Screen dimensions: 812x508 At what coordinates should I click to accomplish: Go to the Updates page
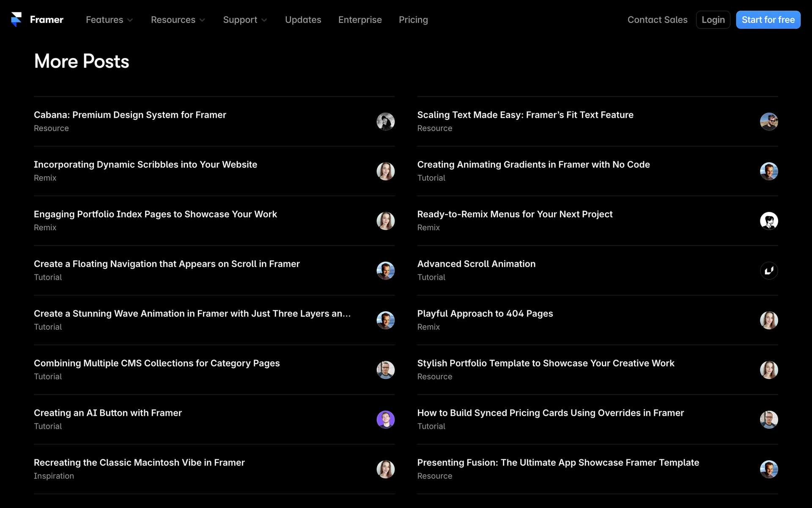pos(303,20)
